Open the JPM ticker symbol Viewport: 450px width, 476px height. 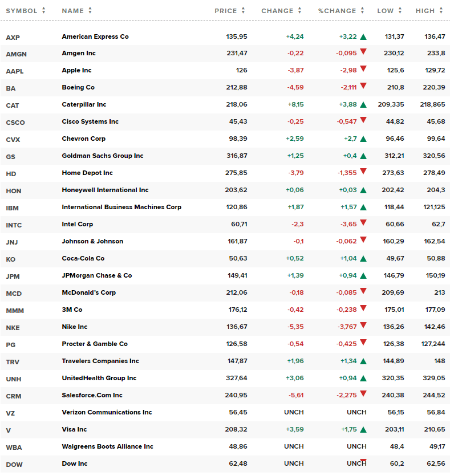[x=13, y=276]
